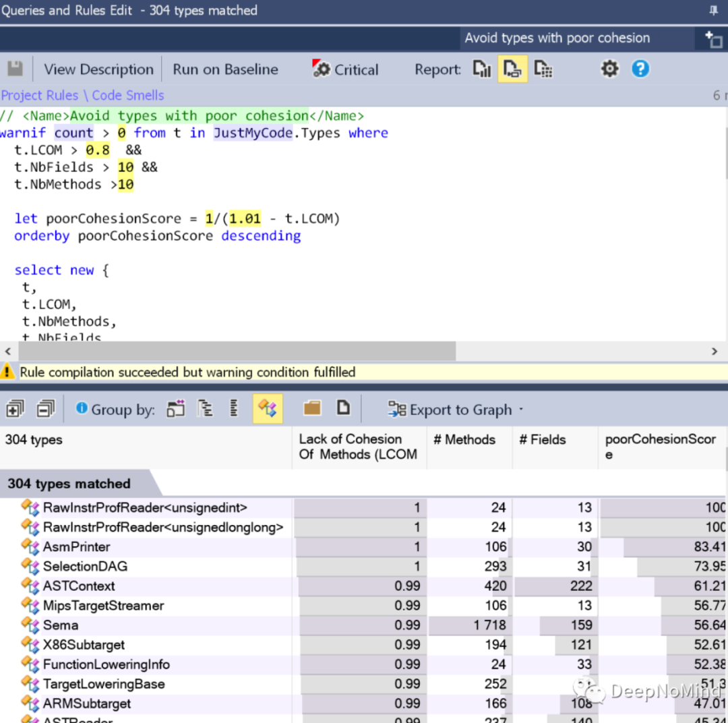Click the blue Help icon
The width and height of the screenshot is (728, 723).
[x=640, y=68]
